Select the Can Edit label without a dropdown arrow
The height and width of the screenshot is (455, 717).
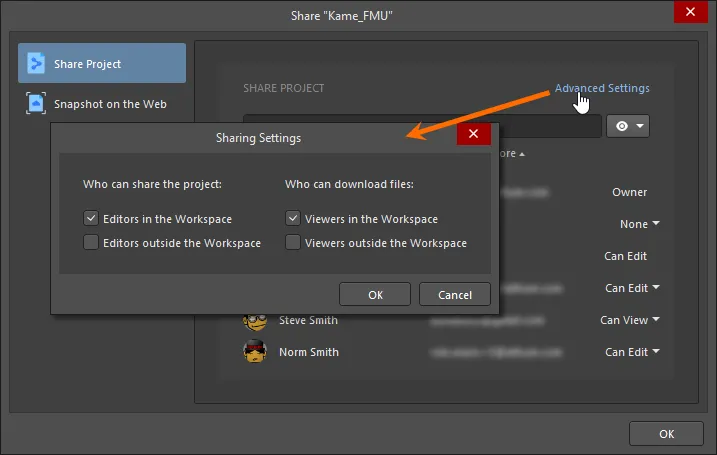pyautogui.click(x=625, y=256)
